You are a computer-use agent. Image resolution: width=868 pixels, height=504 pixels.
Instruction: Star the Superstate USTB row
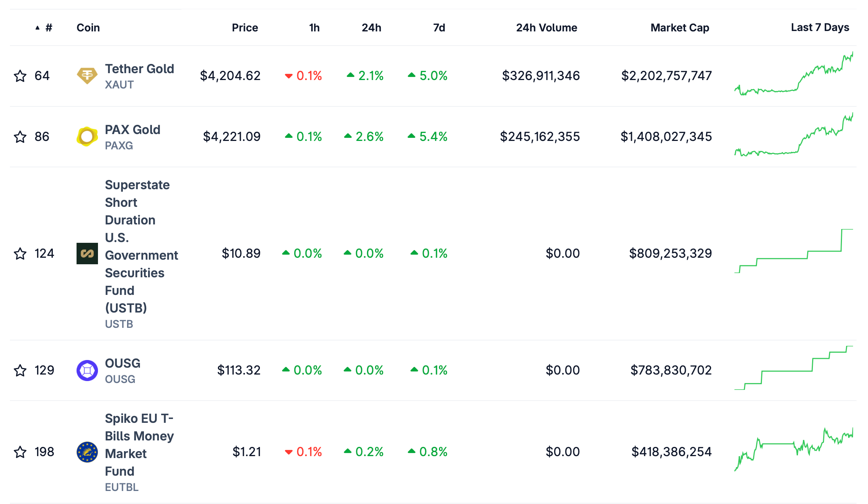[20, 254]
